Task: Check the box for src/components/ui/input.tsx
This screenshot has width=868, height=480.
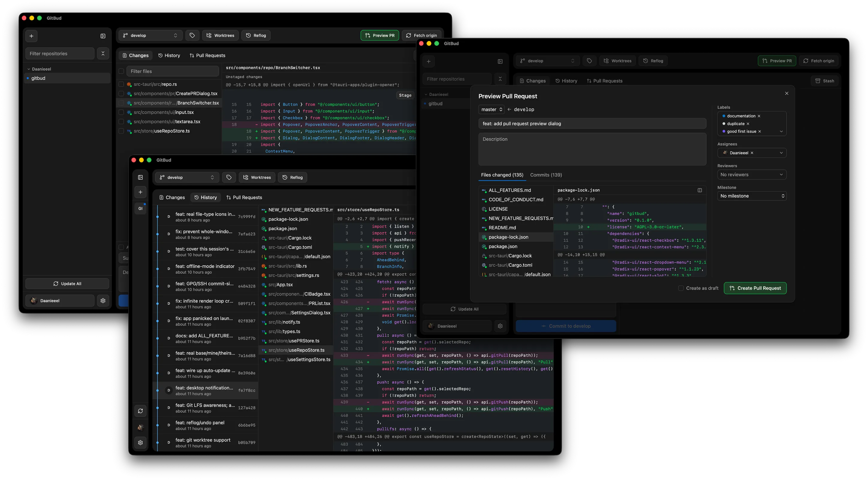Action: [x=121, y=112]
